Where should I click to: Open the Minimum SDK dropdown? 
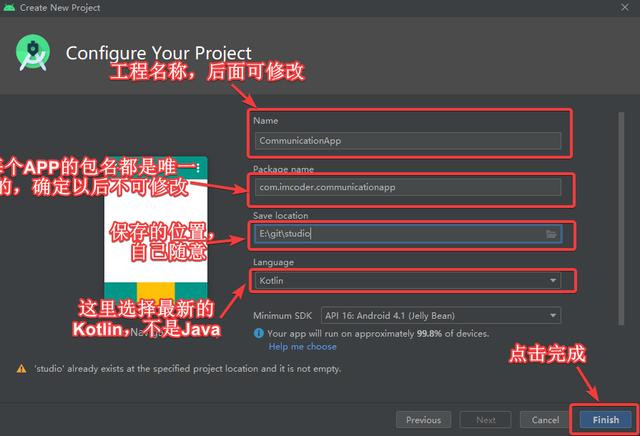[441, 316]
